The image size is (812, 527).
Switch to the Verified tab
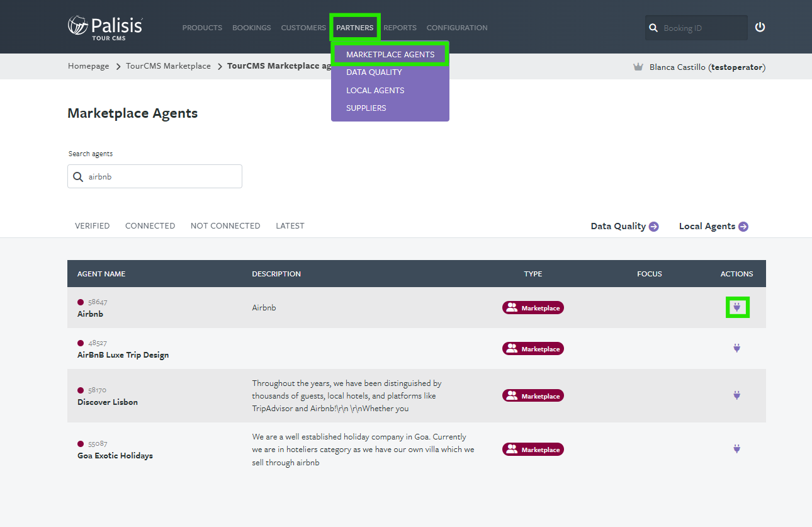pos(93,226)
